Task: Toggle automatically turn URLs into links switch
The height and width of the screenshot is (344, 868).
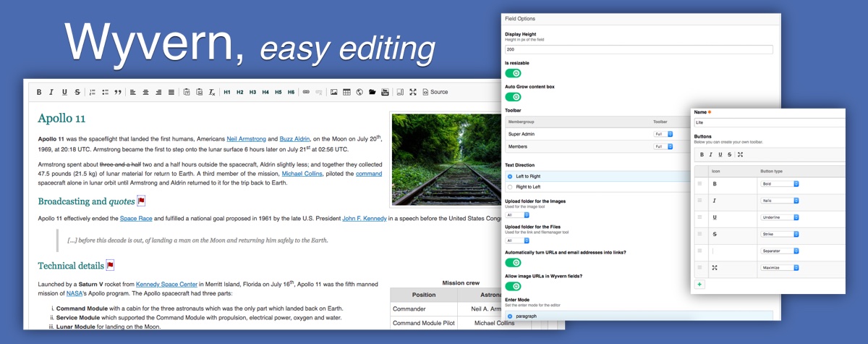Action: coord(513,262)
